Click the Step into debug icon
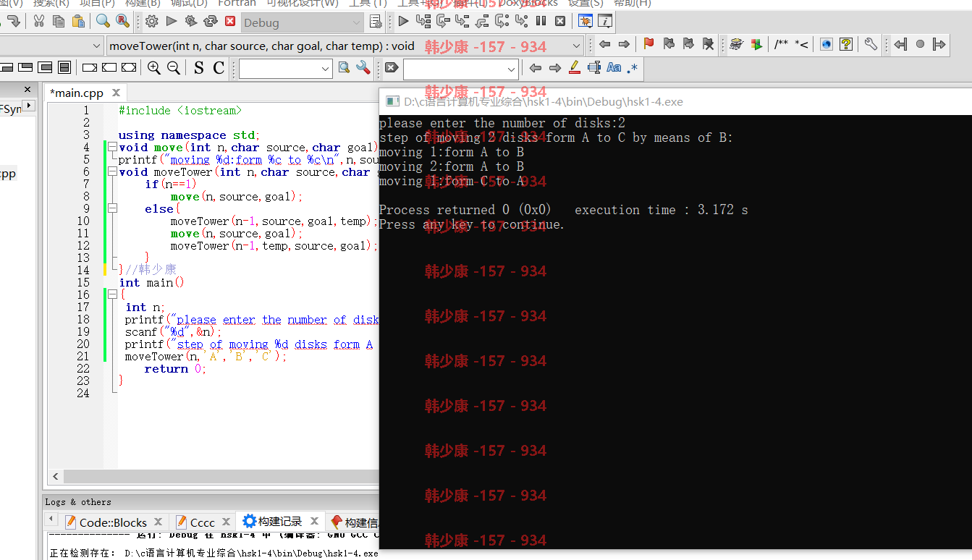 (462, 21)
